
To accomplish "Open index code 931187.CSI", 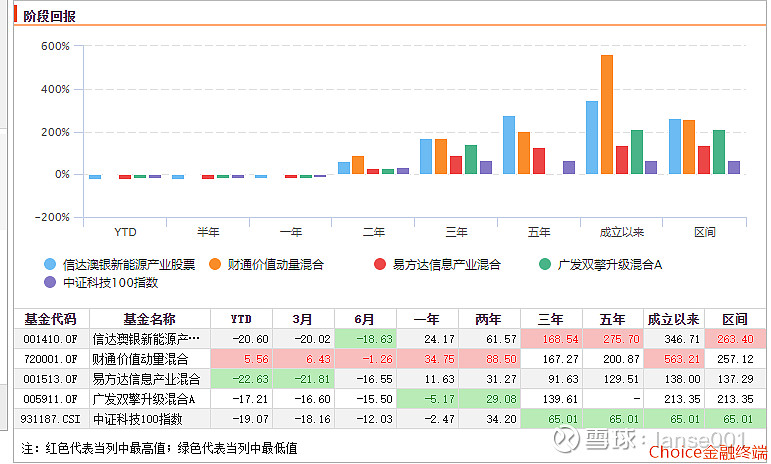I will click(x=50, y=419).
